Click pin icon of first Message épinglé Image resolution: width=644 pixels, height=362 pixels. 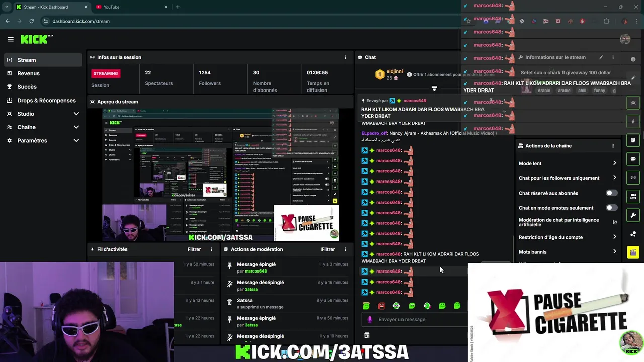click(x=230, y=267)
